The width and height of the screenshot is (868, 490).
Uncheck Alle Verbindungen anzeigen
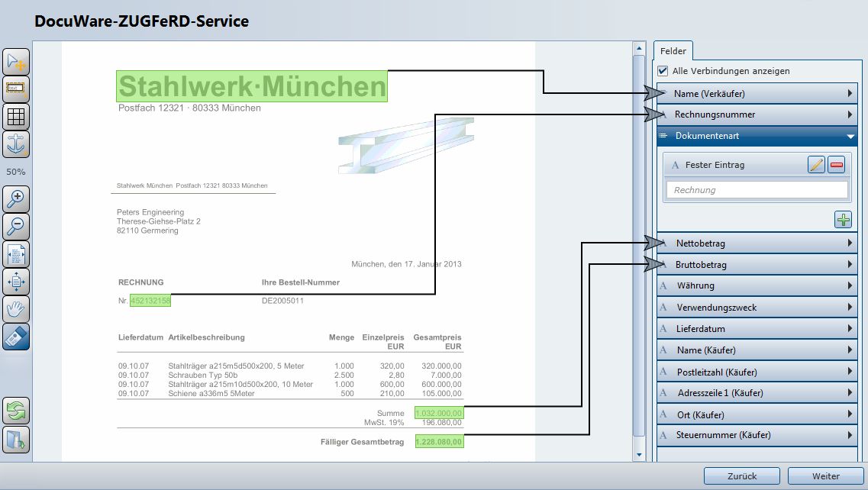point(663,71)
